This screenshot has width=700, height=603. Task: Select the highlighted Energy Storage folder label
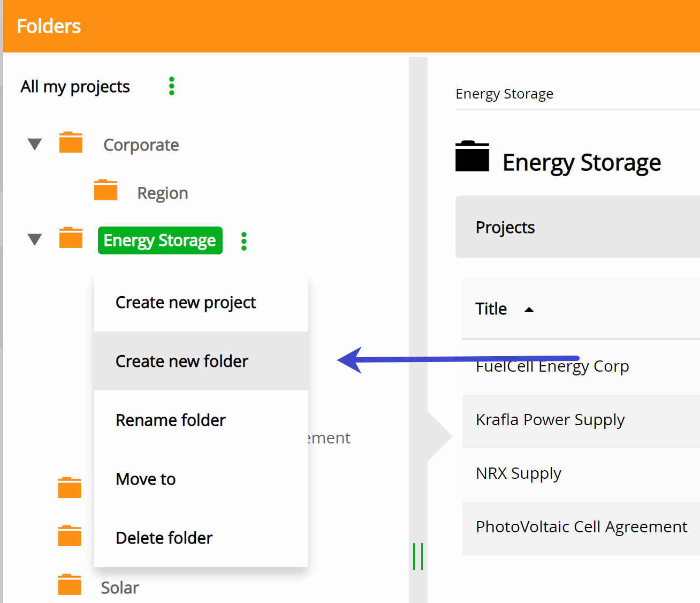[160, 240]
